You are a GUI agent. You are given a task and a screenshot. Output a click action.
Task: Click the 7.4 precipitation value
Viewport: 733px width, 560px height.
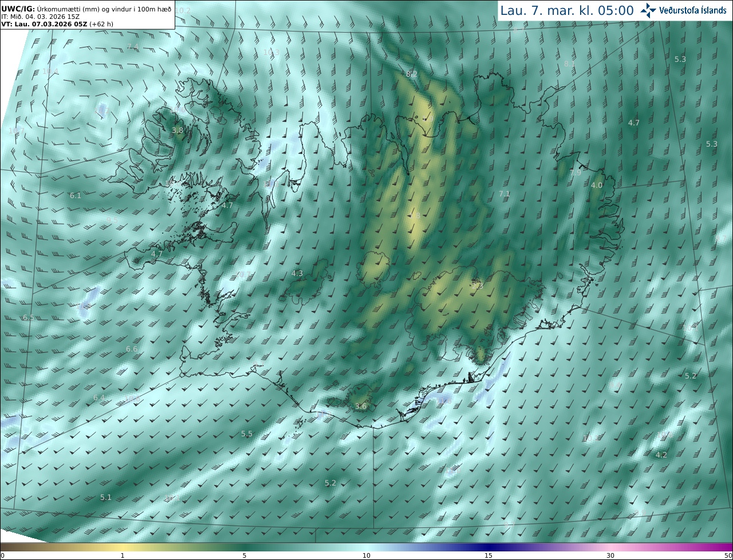tap(133, 47)
